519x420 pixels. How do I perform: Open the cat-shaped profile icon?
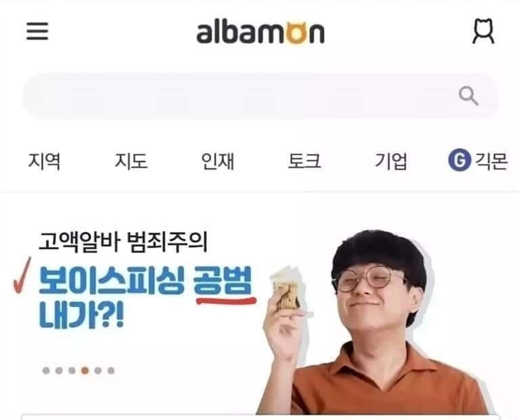tap(483, 31)
